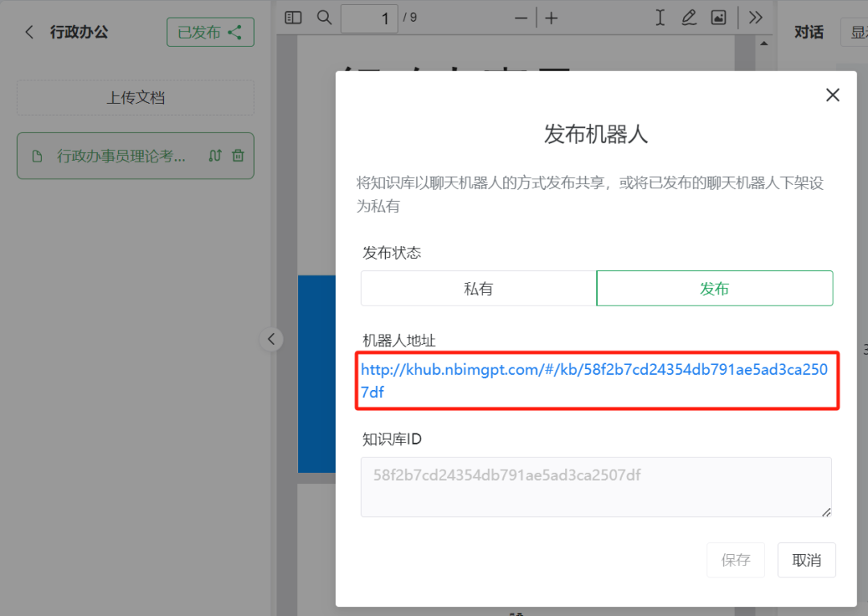Viewport: 868px width, 616px height.
Task: Select the text cursor tool
Action: click(x=660, y=18)
